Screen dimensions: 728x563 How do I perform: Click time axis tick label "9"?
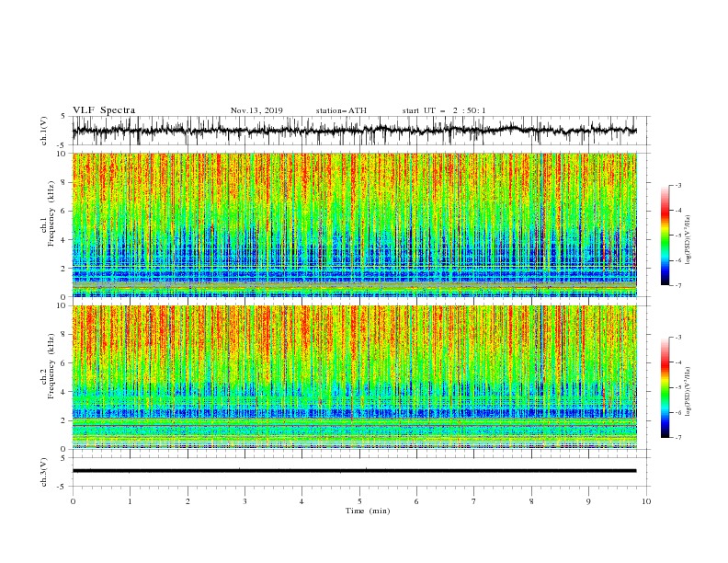[588, 501]
